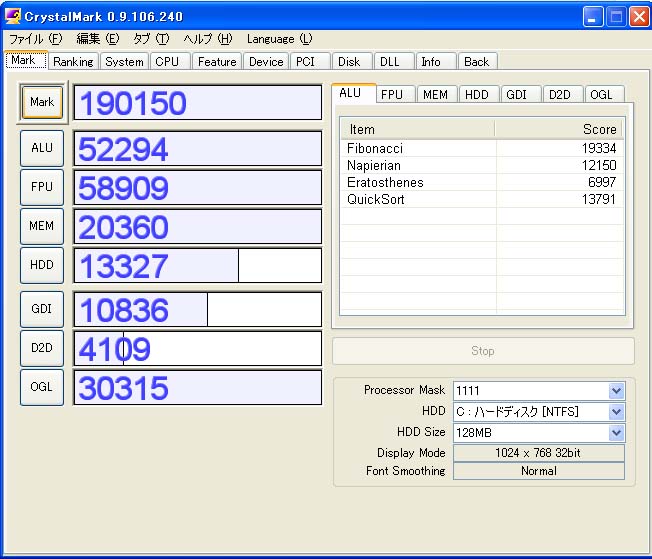
Task: Switch to the Info tab
Action: coord(436,62)
